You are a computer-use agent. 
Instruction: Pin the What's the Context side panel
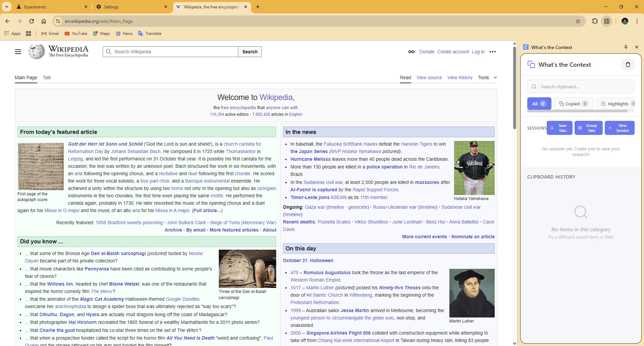click(626, 47)
